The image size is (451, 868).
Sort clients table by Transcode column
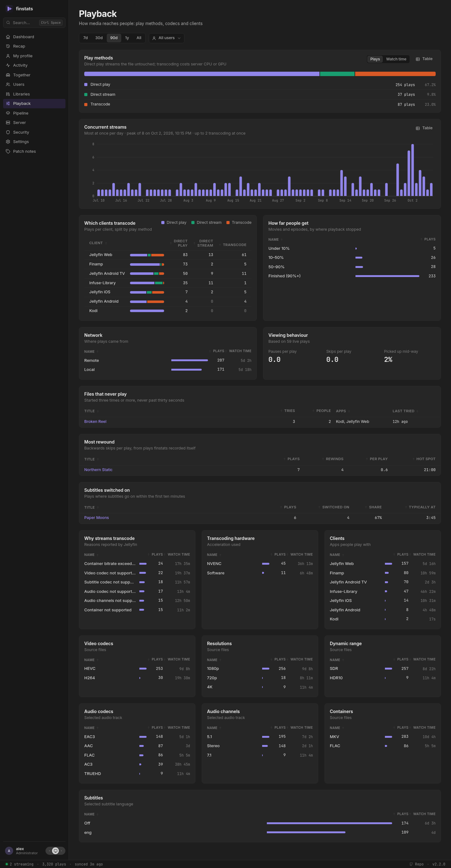233,245
